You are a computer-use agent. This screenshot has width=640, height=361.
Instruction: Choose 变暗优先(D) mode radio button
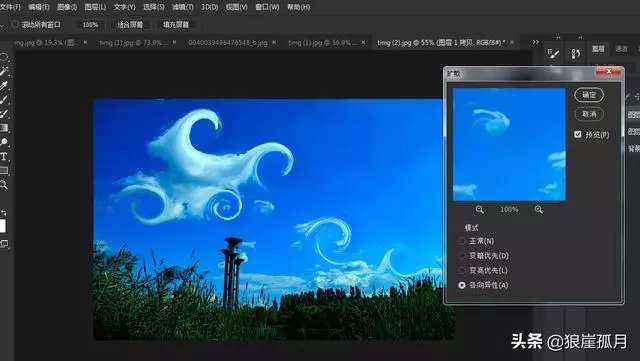[x=462, y=256]
